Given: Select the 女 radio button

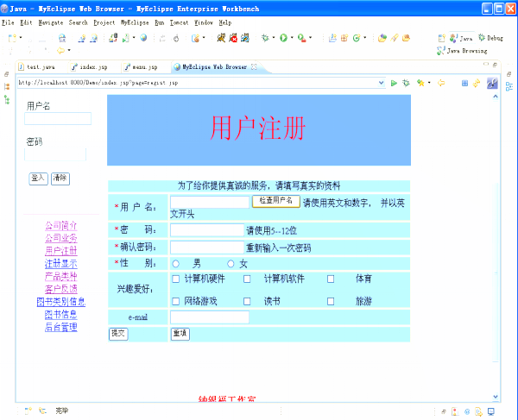Looking at the screenshot, I should click(x=231, y=264).
